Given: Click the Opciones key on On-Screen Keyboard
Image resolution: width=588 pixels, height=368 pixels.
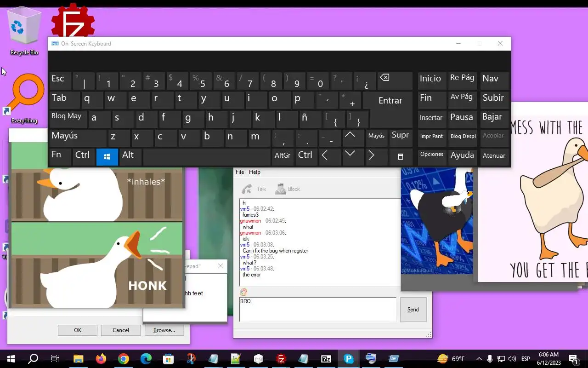Looking at the screenshot, I should pyautogui.click(x=432, y=156).
